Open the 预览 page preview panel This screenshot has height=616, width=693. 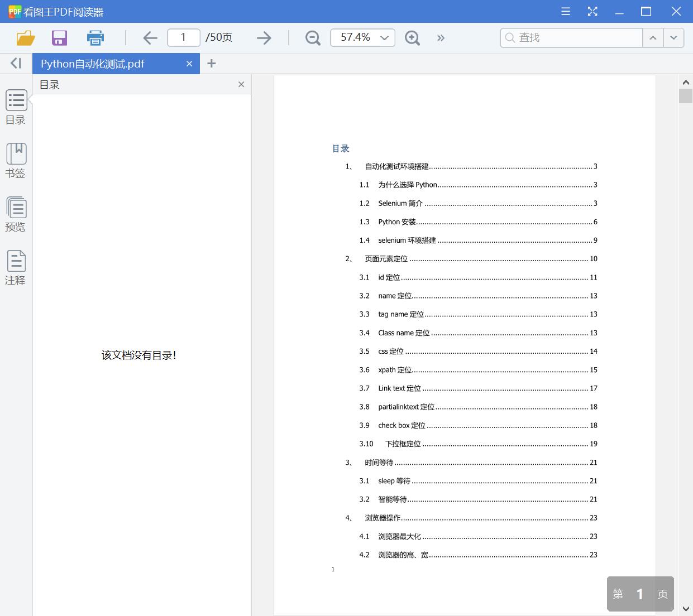coord(16,215)
